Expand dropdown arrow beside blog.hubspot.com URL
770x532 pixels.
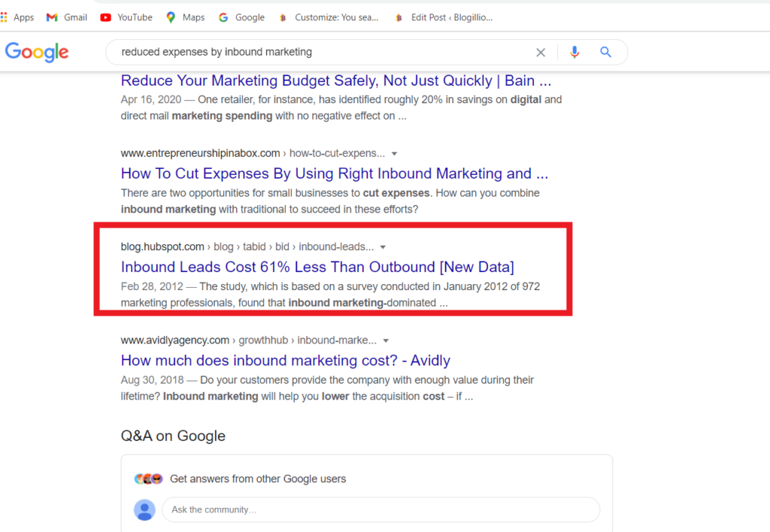383,247
